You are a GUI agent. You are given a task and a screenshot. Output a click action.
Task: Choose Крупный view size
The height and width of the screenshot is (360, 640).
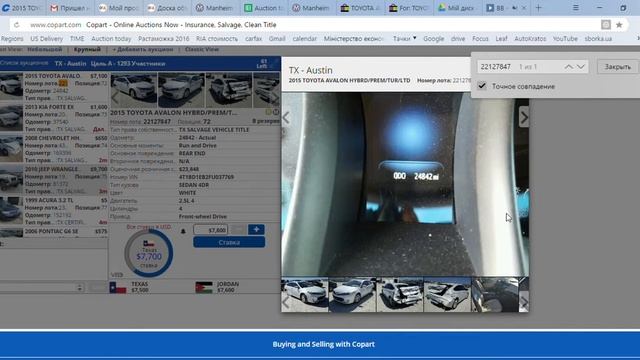click(x=87, y=49)
